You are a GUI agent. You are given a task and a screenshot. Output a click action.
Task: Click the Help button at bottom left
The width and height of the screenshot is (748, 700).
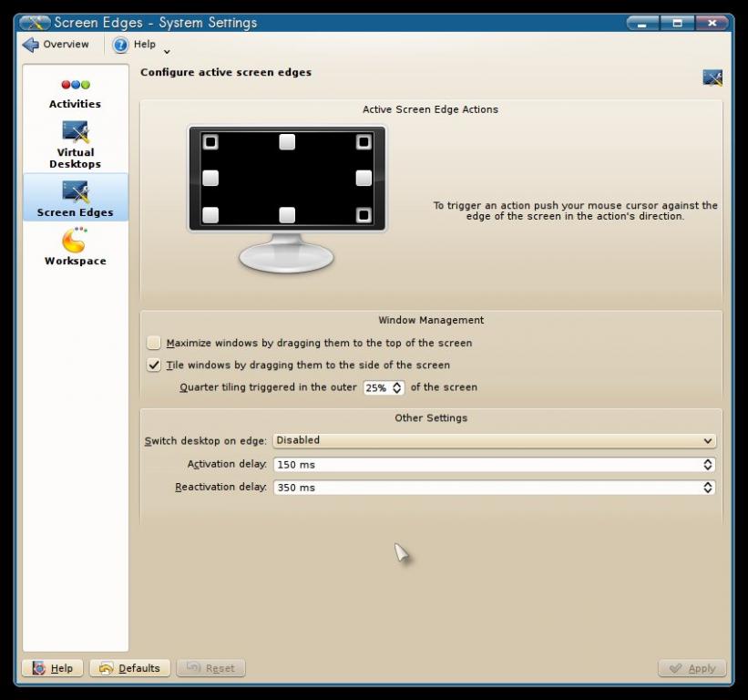(x=53, y=668)
